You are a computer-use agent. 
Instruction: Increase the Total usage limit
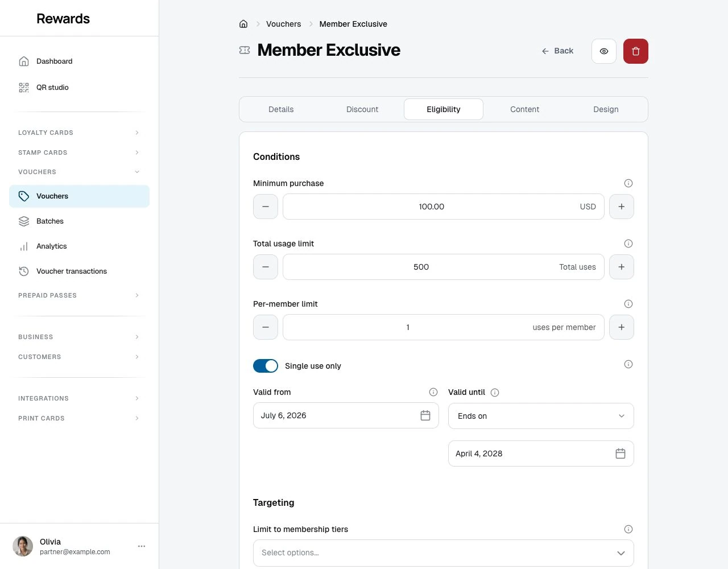pyautogui.click(x=622, y=267)
